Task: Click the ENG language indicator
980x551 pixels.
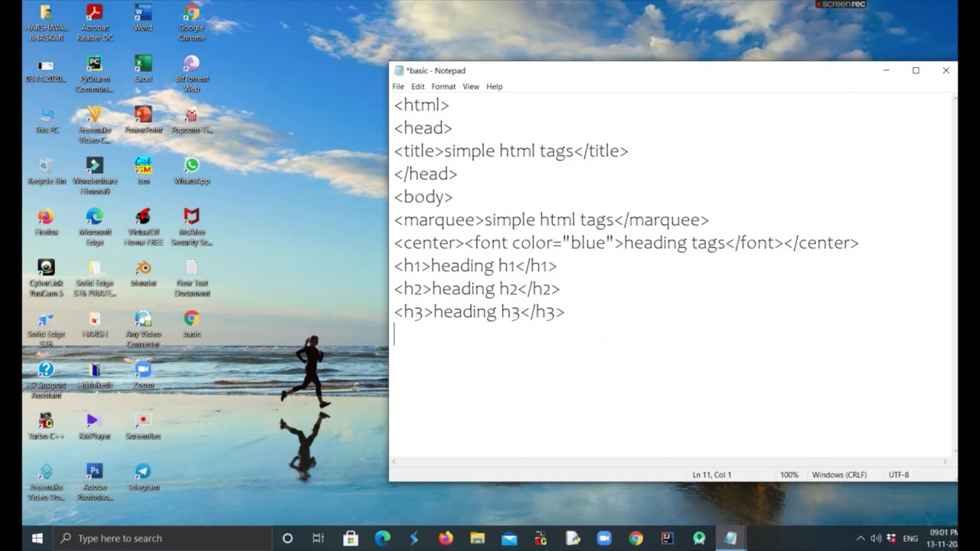Action: pos(910,539)
